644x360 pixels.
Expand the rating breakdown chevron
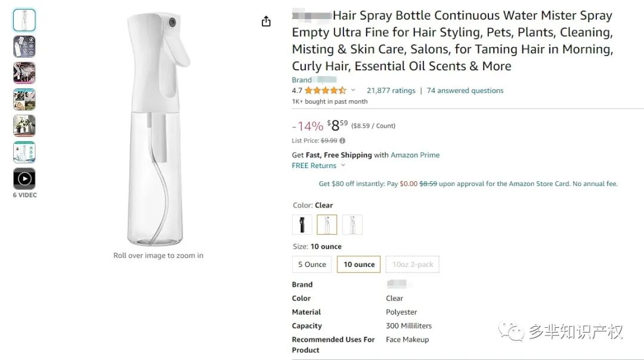[353, 91]
